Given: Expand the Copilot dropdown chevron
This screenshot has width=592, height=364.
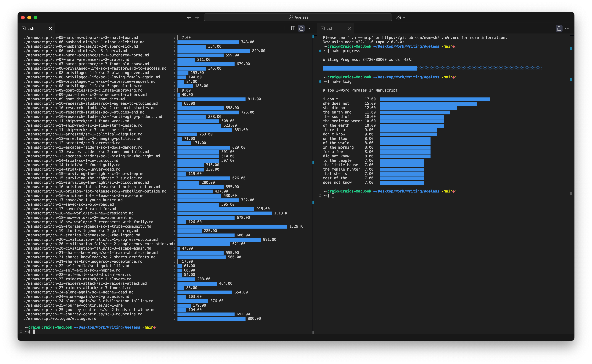Looking at the screenshot, I should tap(404, 17).
